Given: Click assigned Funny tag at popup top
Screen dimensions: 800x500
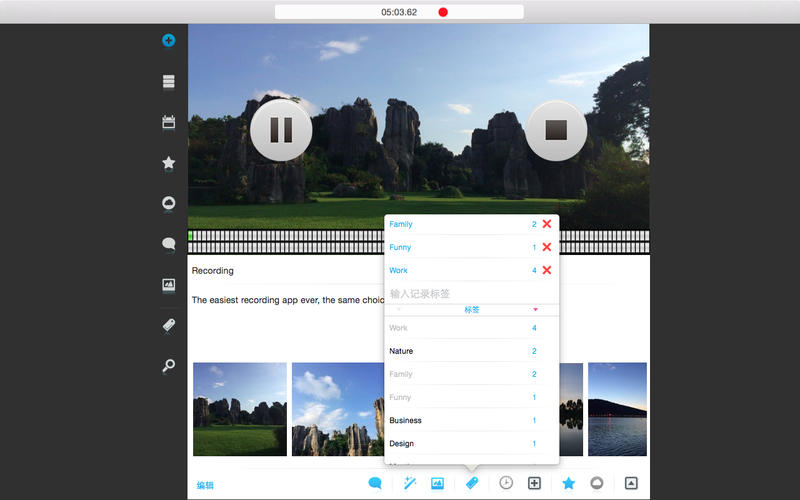Looking at the screenshot, I should (400, 247).
